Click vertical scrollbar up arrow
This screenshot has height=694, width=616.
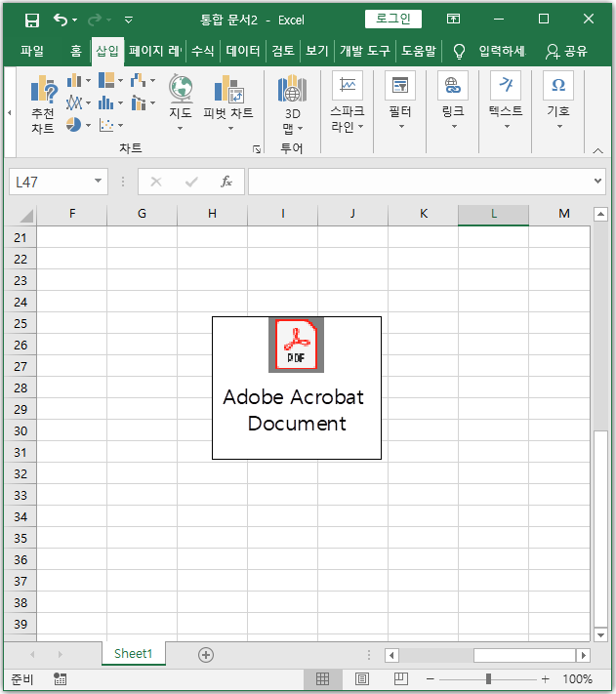(600, 215)
